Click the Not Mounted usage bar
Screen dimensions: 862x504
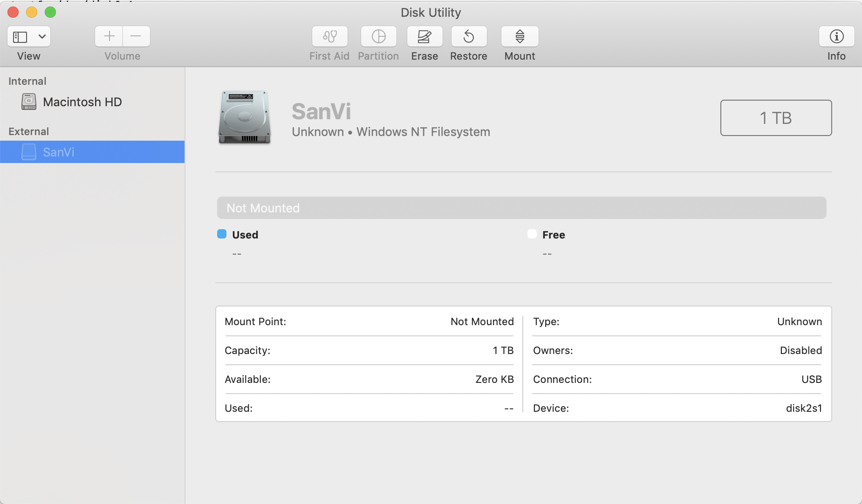pos(521,208)
